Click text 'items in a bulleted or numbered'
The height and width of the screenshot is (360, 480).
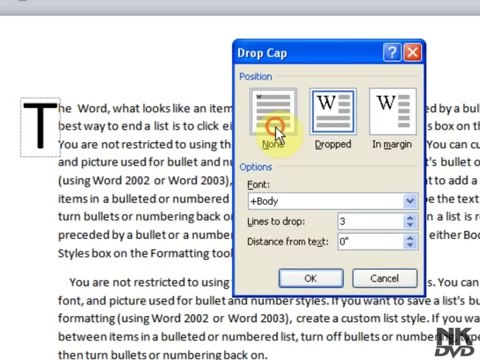(x=143, y=199)
